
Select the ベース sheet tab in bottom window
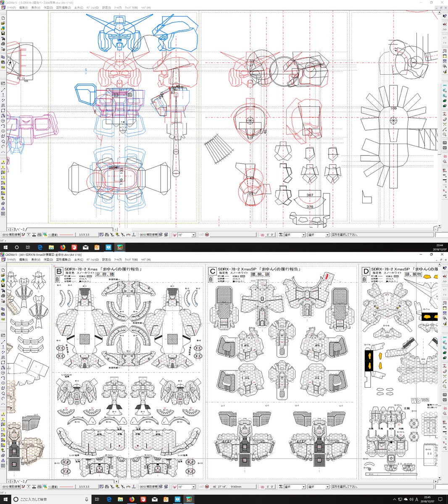[21, 482]
